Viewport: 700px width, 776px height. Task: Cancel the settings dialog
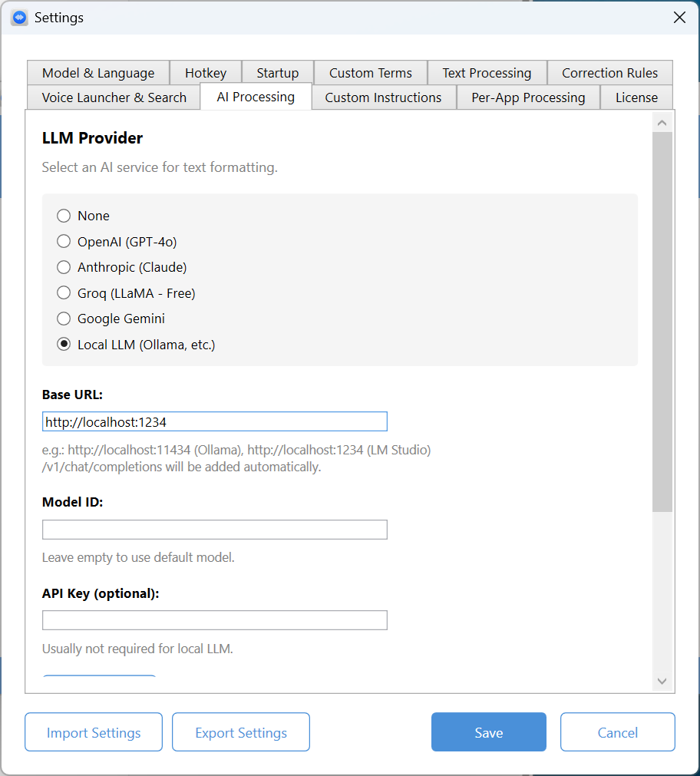[617, 732]
